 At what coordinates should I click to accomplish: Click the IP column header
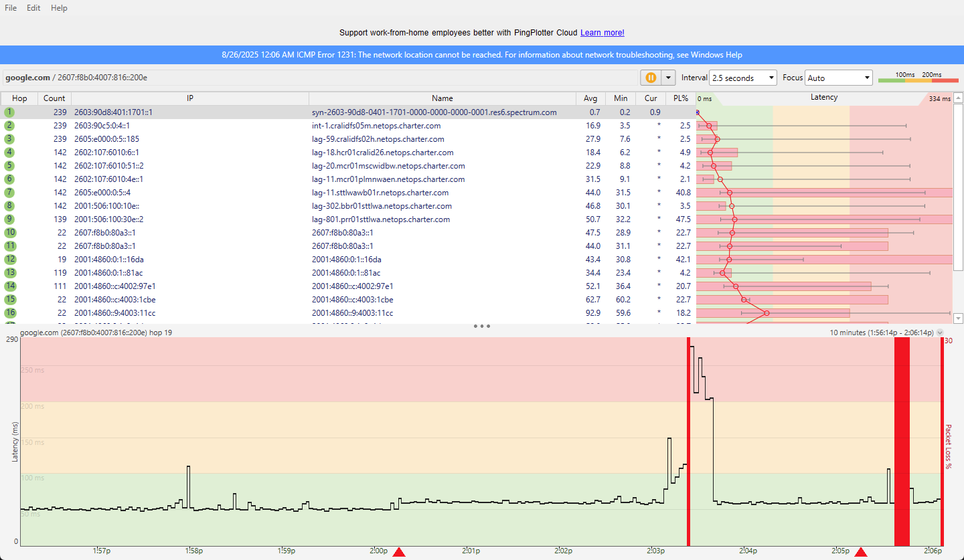(190, 98)
